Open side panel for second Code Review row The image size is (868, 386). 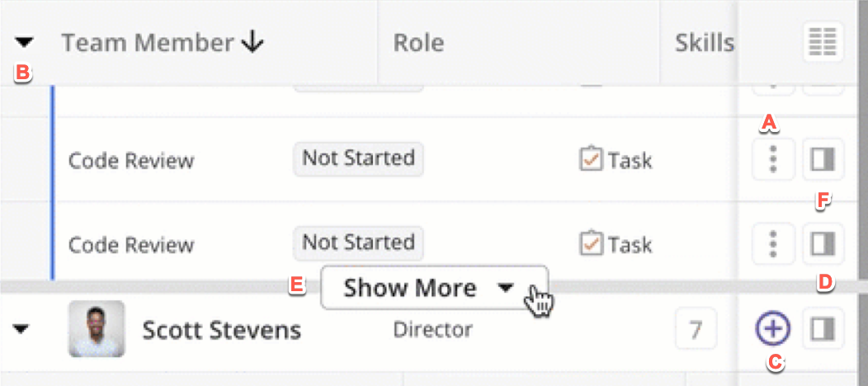823,243
